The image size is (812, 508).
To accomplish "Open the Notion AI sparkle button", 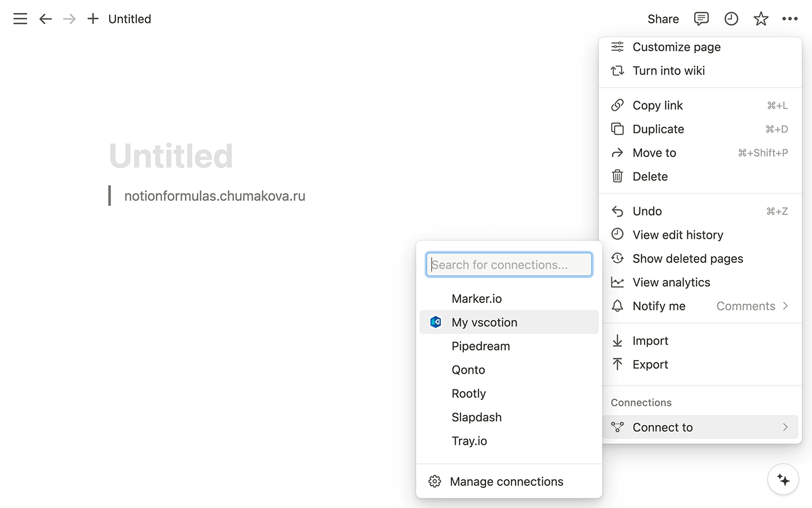I will click(x=783, y=480).
